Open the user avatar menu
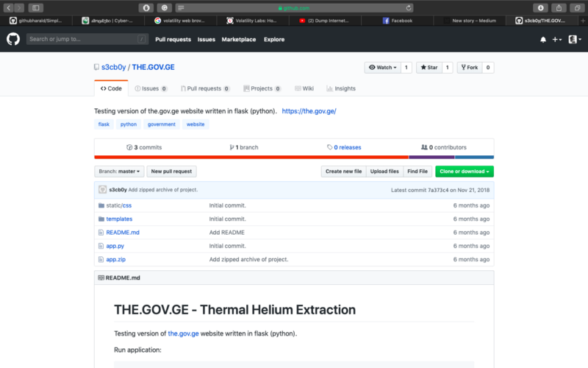This screenshot has width=588, height=368. (575, 40)
